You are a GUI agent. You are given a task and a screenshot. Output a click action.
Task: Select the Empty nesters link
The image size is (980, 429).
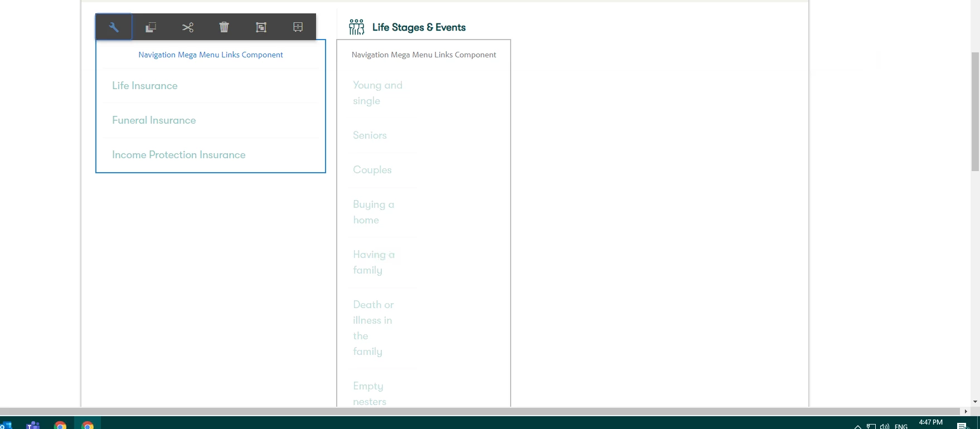370,393
